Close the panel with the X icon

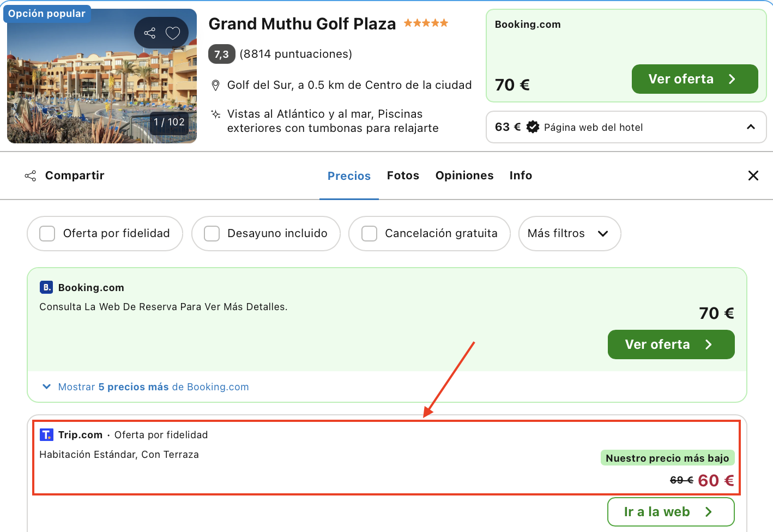pos(753,176)
